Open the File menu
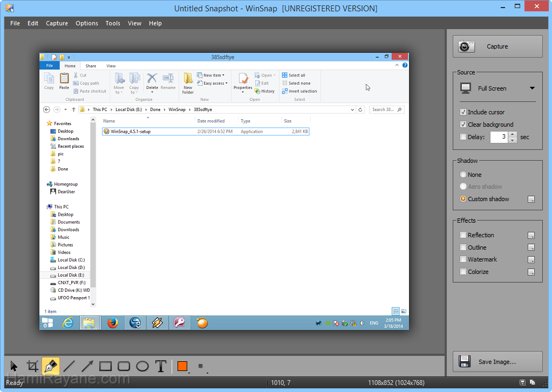Image resolution: width=552 pixels, height=392 pixels. tap(15, 23)
